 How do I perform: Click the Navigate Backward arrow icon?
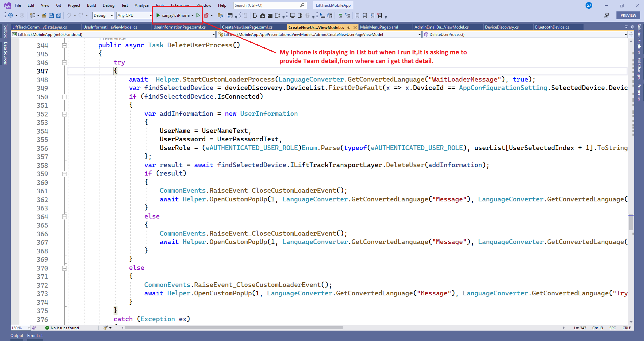(10, 15)
